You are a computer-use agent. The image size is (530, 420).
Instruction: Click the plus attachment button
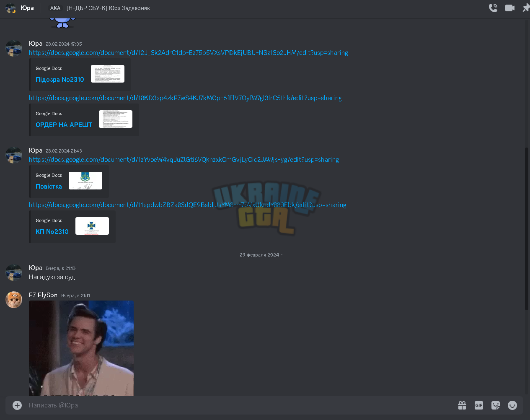17,405
